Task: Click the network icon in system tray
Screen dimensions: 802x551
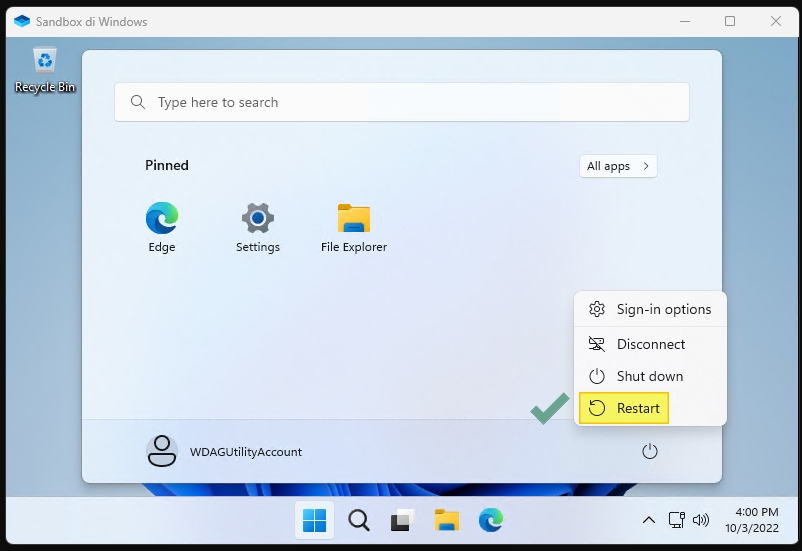Action: pyautogui.click(x=677, y=520)
